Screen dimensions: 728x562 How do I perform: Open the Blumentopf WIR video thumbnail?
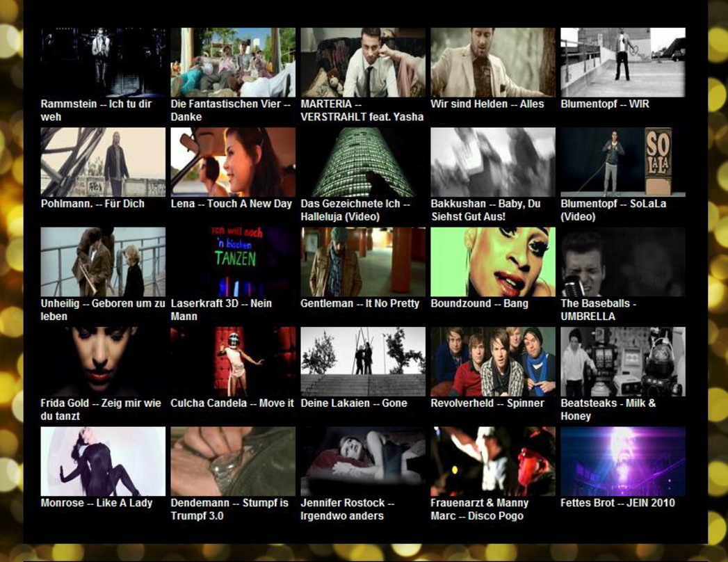(623, 62)
